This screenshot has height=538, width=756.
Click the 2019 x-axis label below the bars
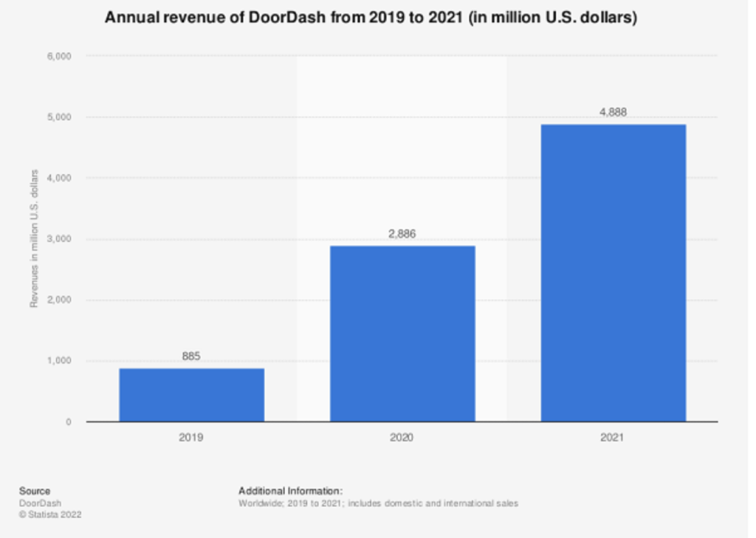191,437
